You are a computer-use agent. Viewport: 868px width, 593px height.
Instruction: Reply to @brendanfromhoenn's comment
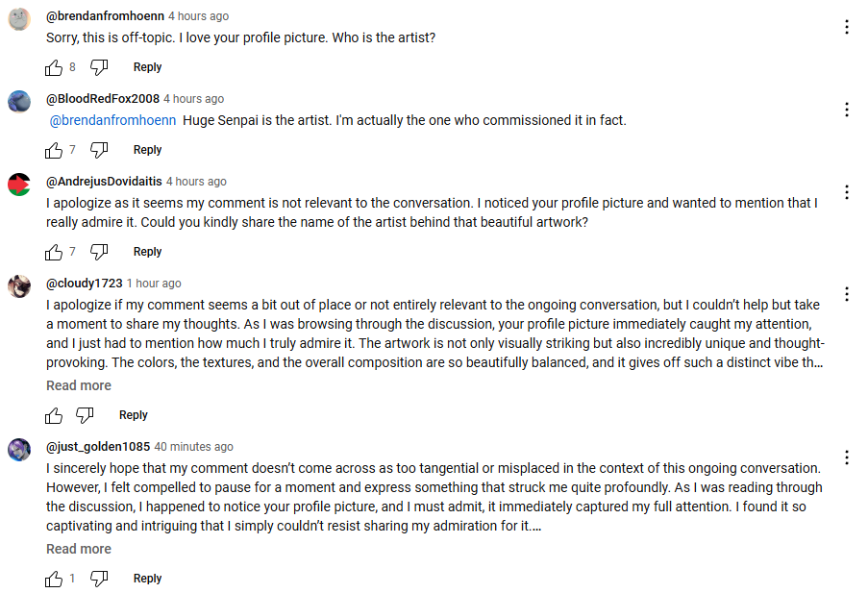(147, 67)
